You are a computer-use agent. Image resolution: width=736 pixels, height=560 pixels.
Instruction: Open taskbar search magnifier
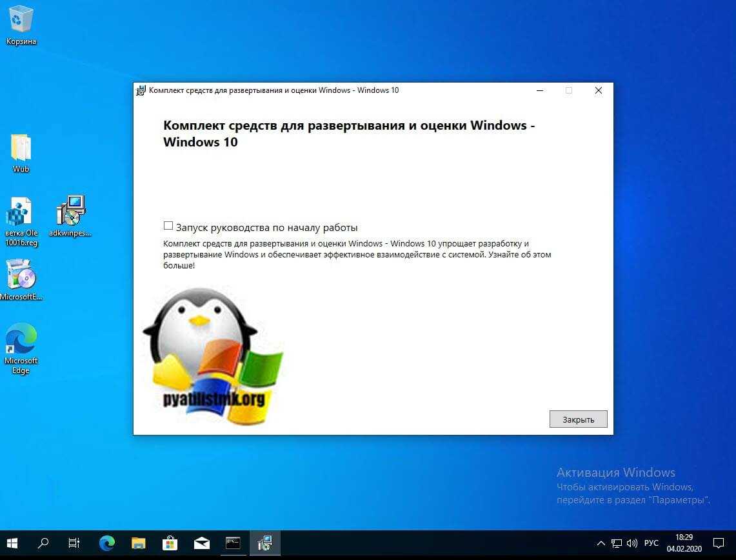pyautogui.click(x=43, y=543)
